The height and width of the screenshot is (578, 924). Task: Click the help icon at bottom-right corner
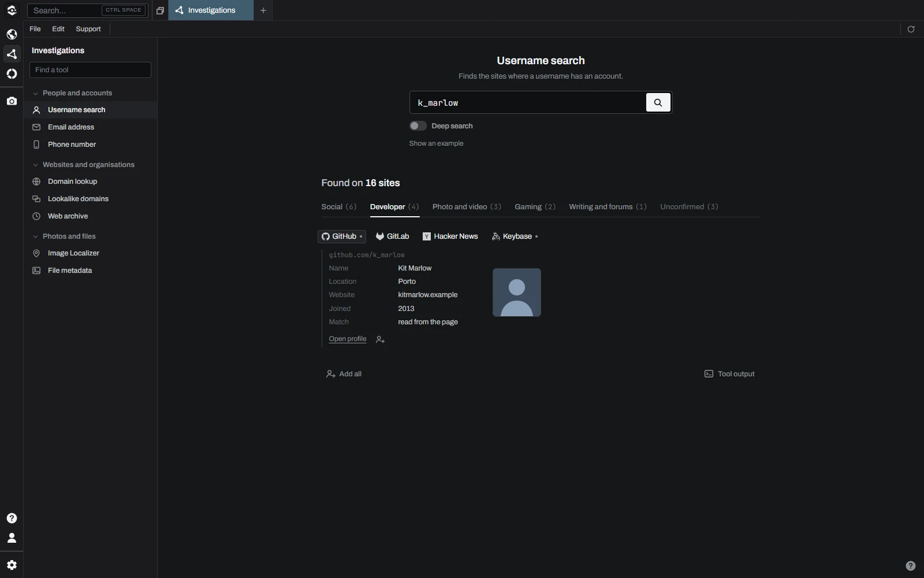pyautogui.click(x=911, y=566)
